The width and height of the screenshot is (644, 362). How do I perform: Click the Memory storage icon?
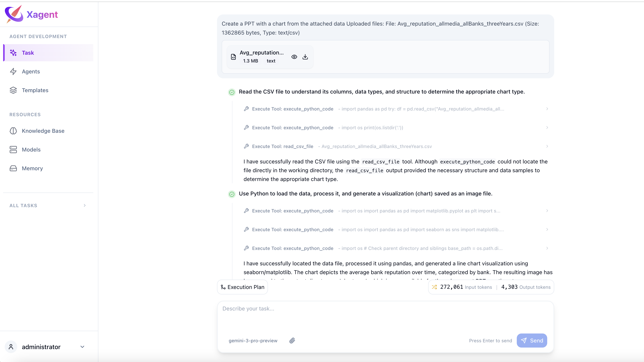pyautogui.click(x=13, y=168)
